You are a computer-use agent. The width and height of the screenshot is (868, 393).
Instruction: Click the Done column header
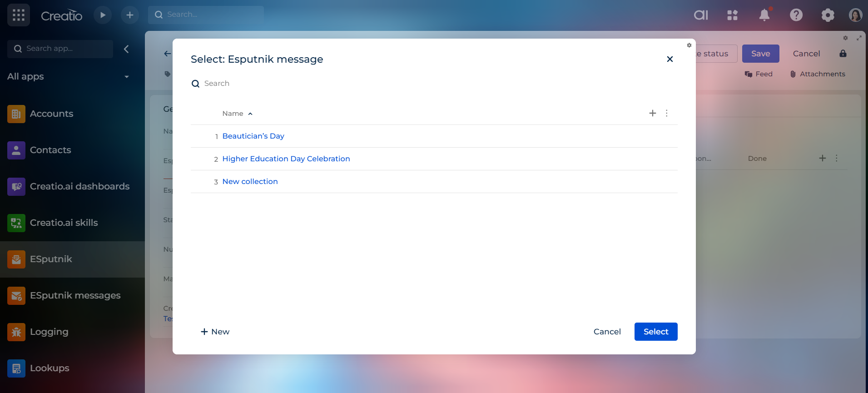pyautogui.click(x=757, y=159)
